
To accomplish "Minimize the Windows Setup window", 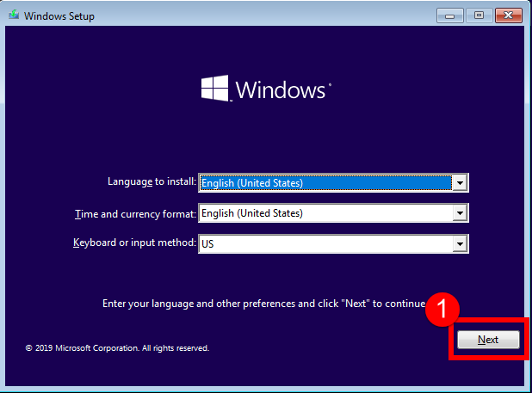I will point(450,15).
